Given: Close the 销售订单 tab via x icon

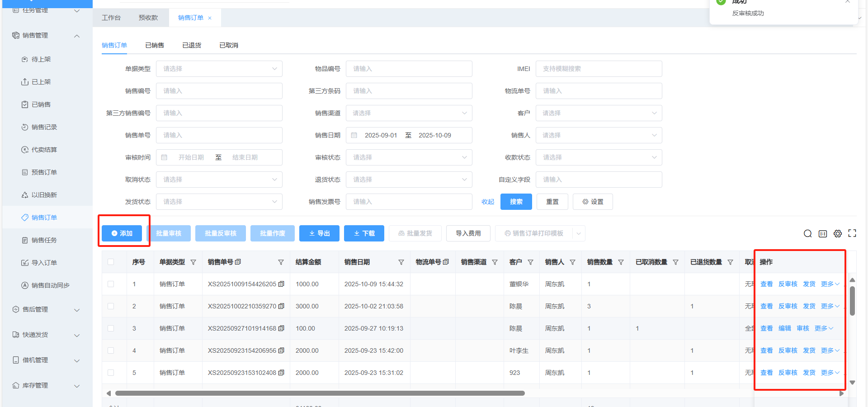Looking at the screenshot, I should coord(210,18).
